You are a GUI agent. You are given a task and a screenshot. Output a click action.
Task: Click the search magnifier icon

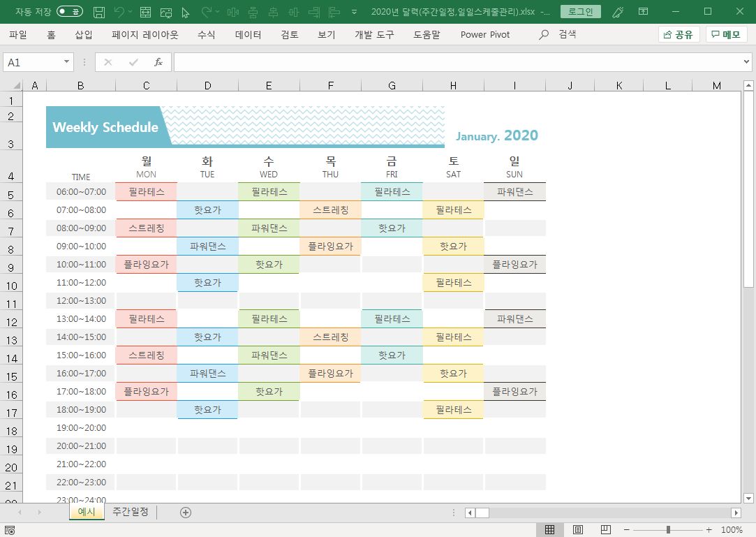coord(544,34)
